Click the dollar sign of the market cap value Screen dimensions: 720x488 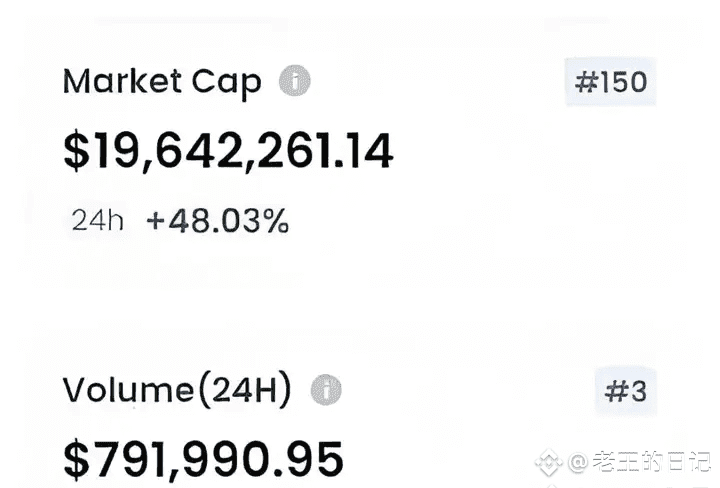[75, 150]
